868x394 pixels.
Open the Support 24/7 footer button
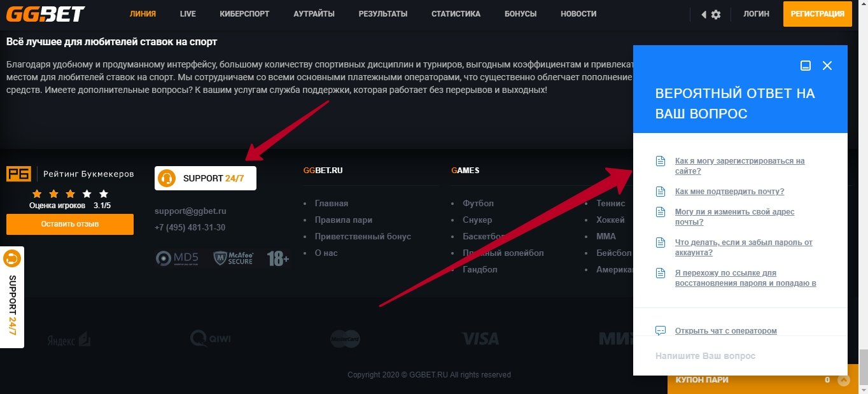coord(206,178)
